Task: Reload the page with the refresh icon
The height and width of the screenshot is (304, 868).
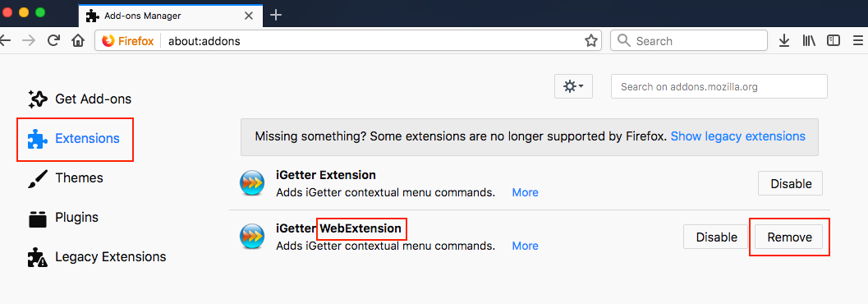Action: [x=53, y=40]
